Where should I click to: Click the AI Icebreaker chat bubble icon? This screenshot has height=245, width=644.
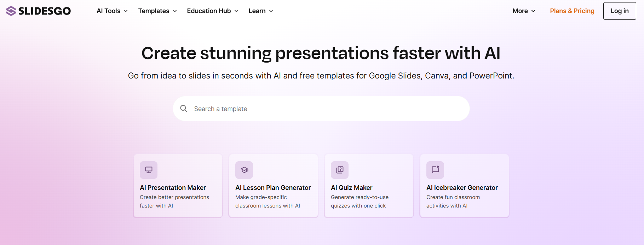pyautogui.click(x=435, y=170)
